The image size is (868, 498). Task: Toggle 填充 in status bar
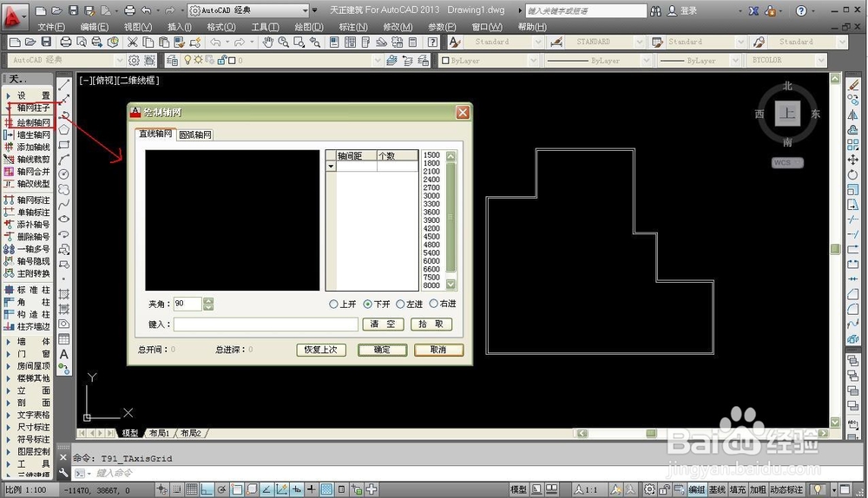pos(737,489)
